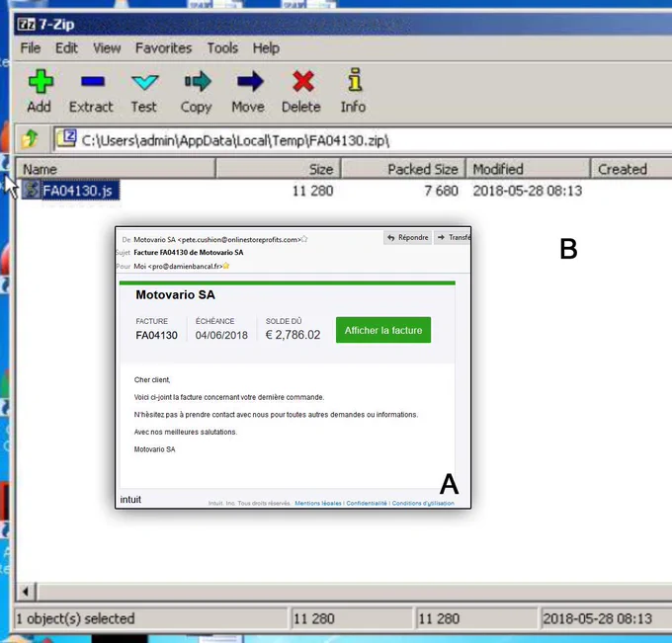672x643 pixels.
Task: Click the intuit logo in the email footer
Action: coord(130,500)
